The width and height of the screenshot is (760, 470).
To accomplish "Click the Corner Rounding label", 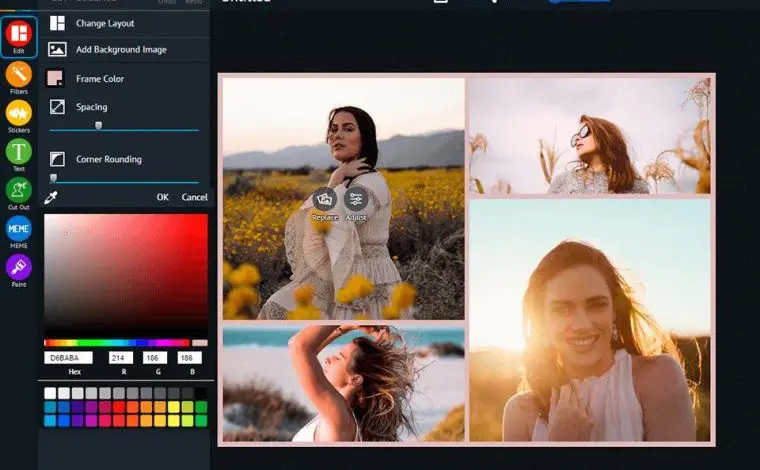I will (109, 159).
